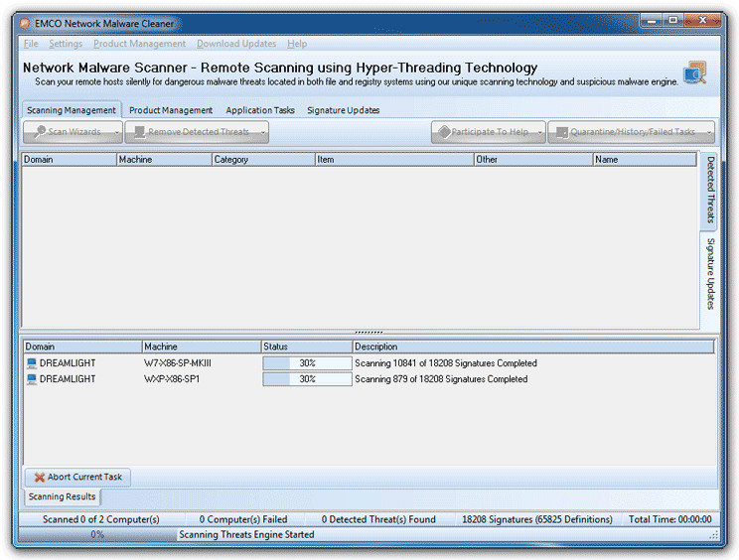Screen dimensions: 739x560
Task: Sort threats by Machine column header
Action: coord(165,160)
